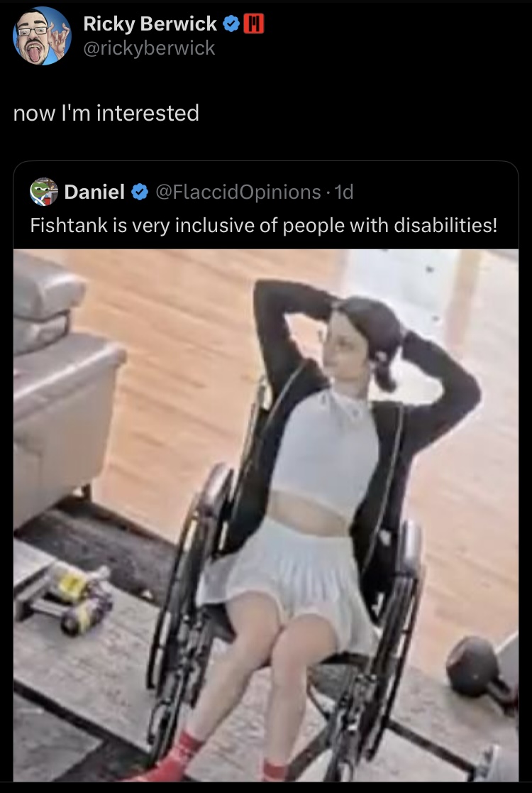532x793 pixels.
Task: Open Ricky Berwick's profile avatar
Action: 42,36
